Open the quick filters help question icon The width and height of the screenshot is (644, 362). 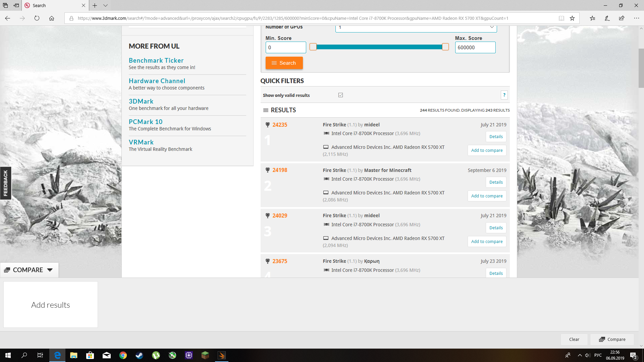tap(504, 95)
